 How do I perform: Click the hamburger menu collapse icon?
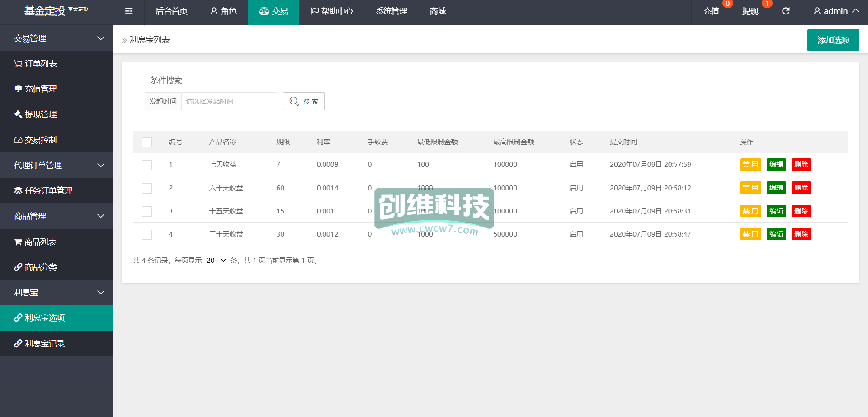tap(129, 11)
